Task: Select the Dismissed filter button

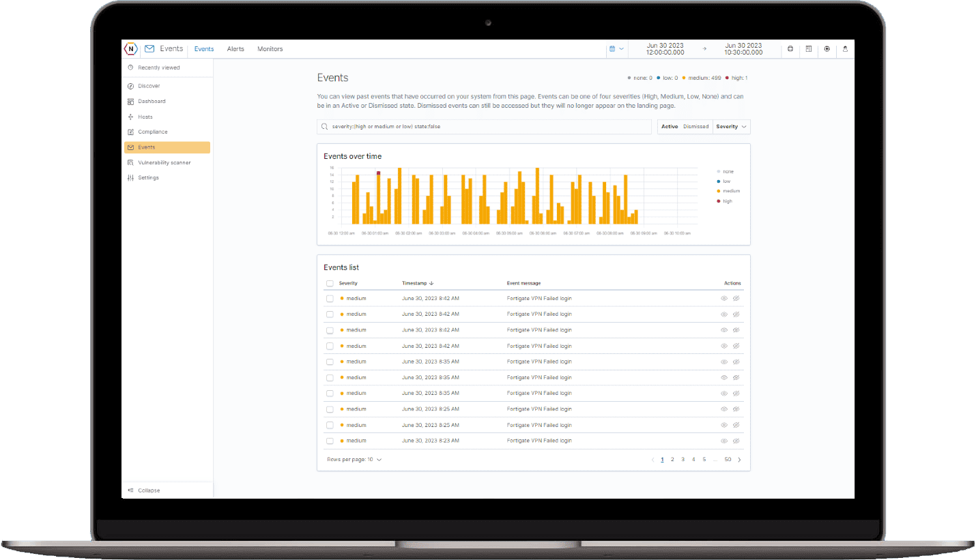Action: pos(695,127)
